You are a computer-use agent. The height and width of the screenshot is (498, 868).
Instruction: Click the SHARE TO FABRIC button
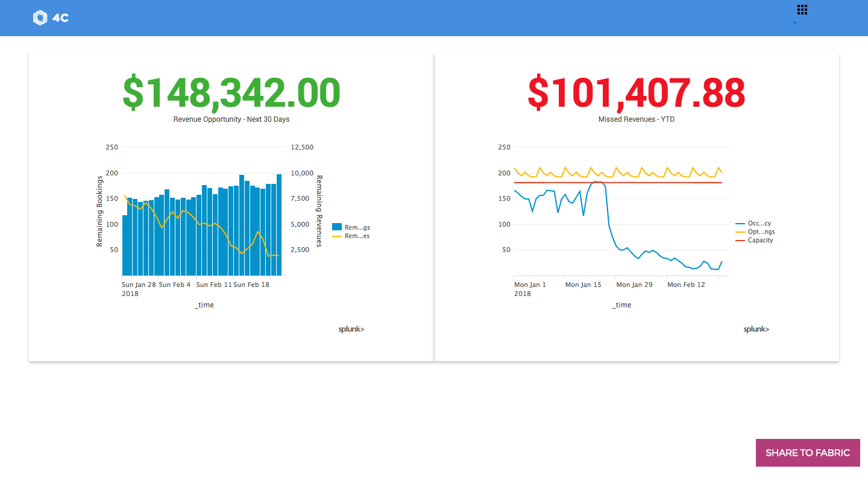coord(808,453)
